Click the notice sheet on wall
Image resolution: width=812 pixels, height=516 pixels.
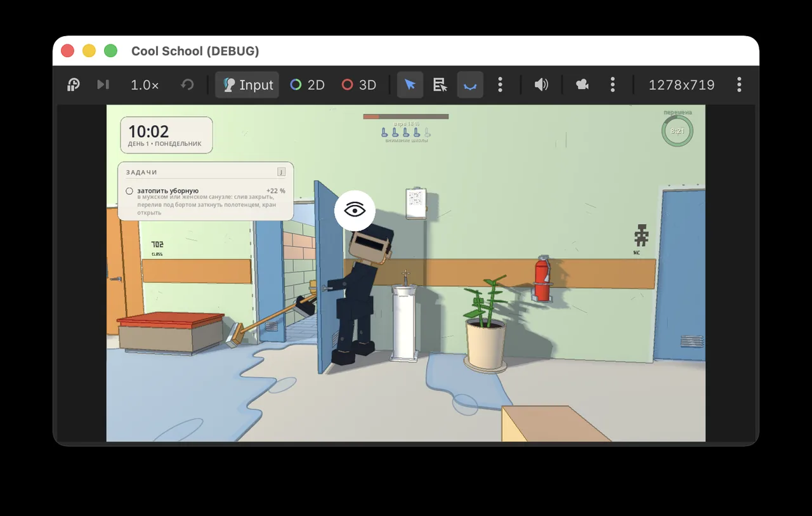click(x=416, y=204)
